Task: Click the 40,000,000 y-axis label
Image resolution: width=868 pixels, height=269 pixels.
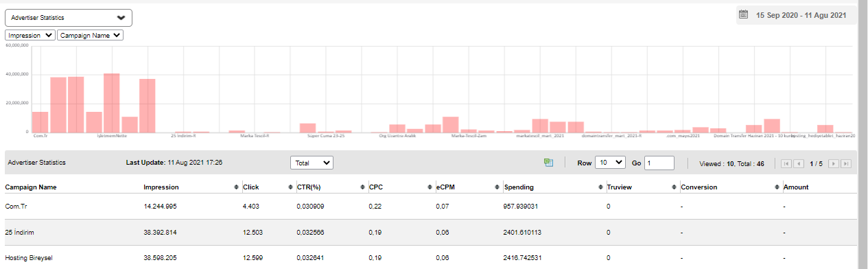Action: click(x=16, y=73)
